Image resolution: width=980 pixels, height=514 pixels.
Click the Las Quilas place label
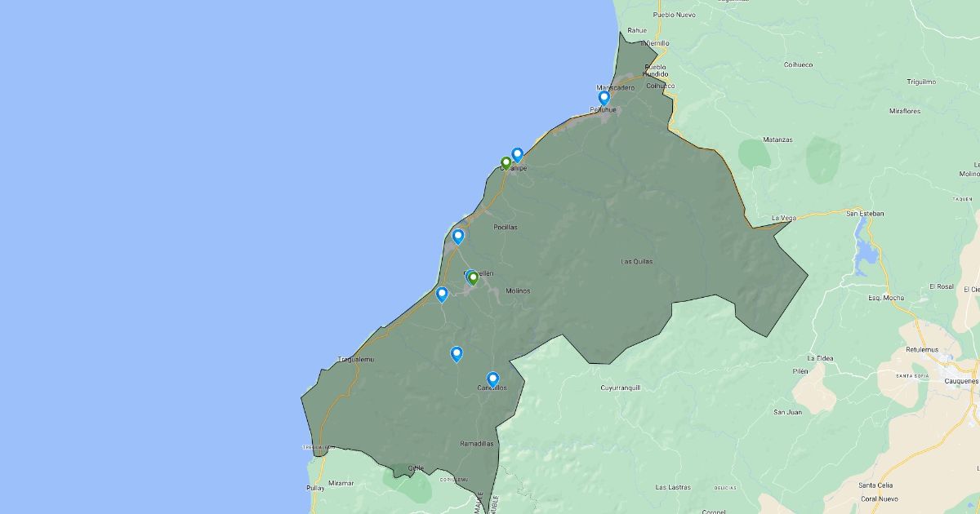(637, 262)
